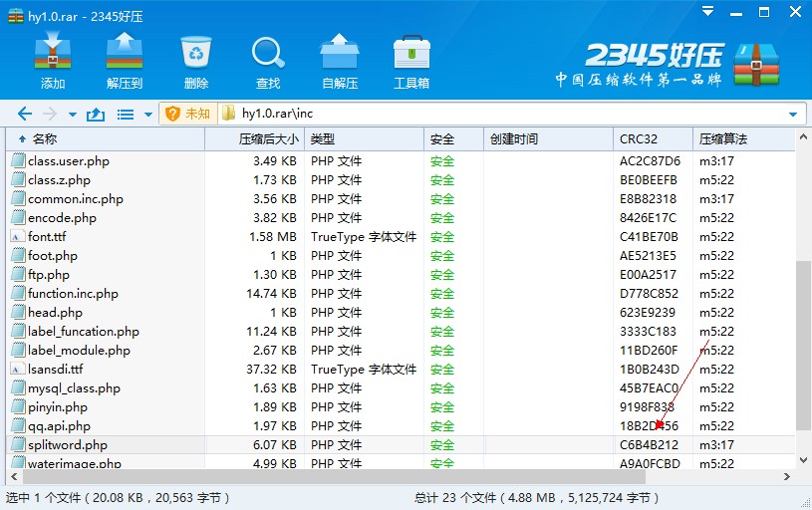Sort by the 压缩算法 column header

[743, 138]
